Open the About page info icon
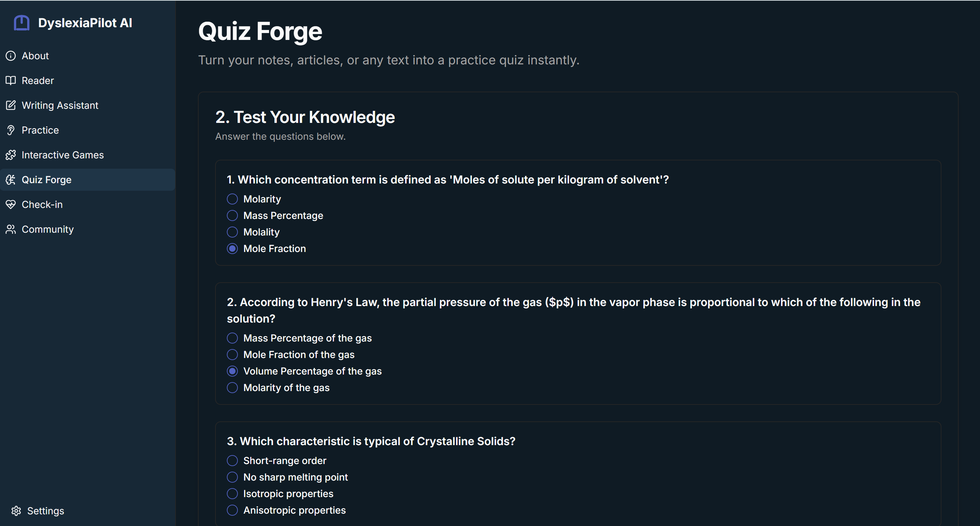Image resolution: width=980 pixels, height=526 pixels. 11,56
